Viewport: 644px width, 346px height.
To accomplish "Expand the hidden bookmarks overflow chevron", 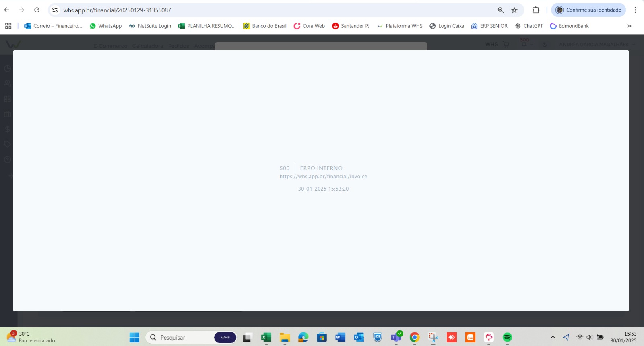I will (x=629, y=26).
